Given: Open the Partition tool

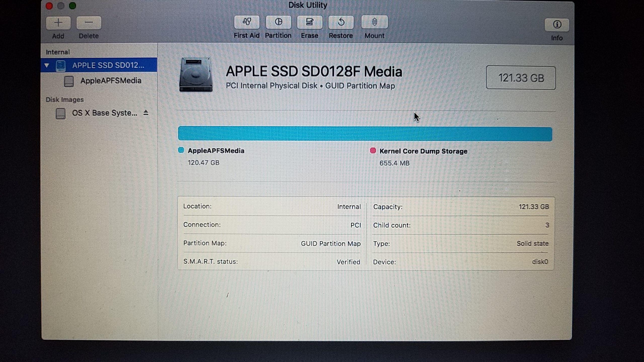Looking at the screenshot, I should (x=278, y=22).
